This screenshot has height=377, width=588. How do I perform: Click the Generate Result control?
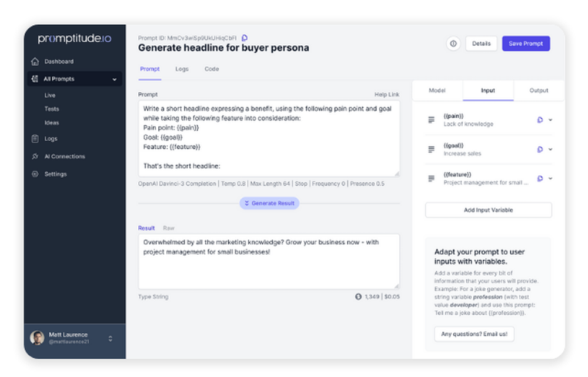269,203
